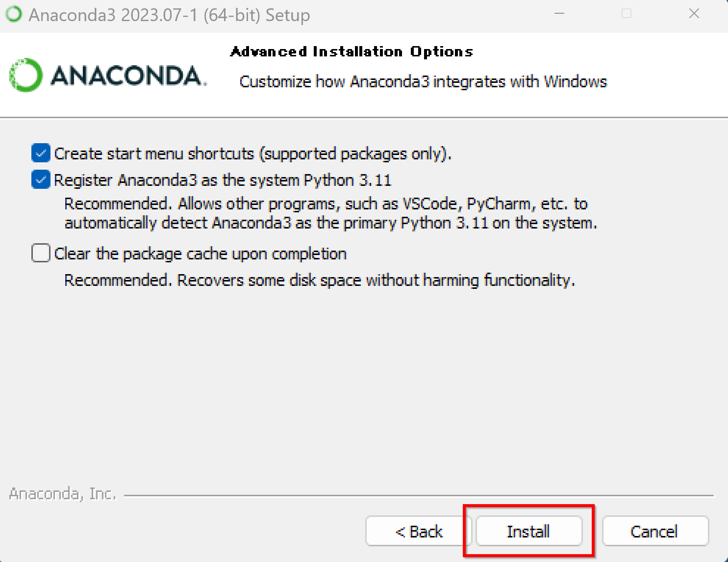Screen dimensions: 728x562
Task: Go to the previous step with Back
Action: tap(419, 531)
